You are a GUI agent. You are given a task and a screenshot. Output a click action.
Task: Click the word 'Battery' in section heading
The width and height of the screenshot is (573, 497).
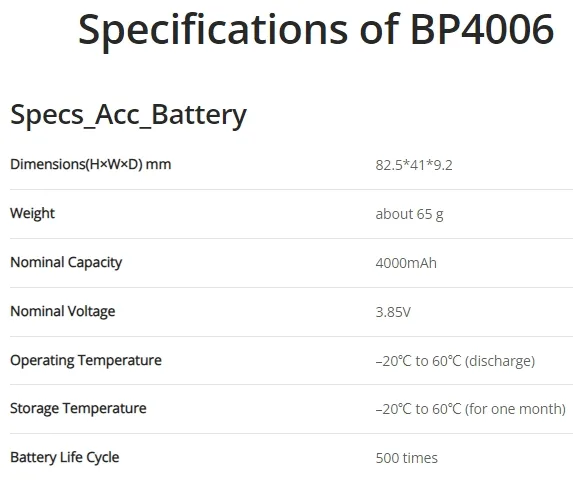[x=199, y=115]
